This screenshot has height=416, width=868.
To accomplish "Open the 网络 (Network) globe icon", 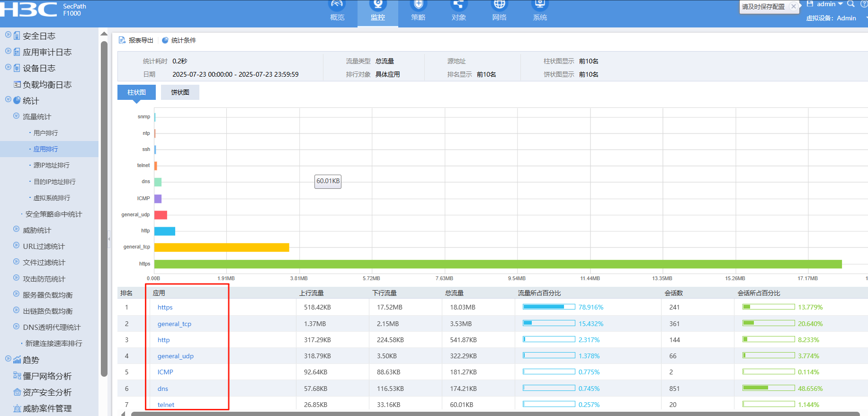I will click(x=499, y=6).
